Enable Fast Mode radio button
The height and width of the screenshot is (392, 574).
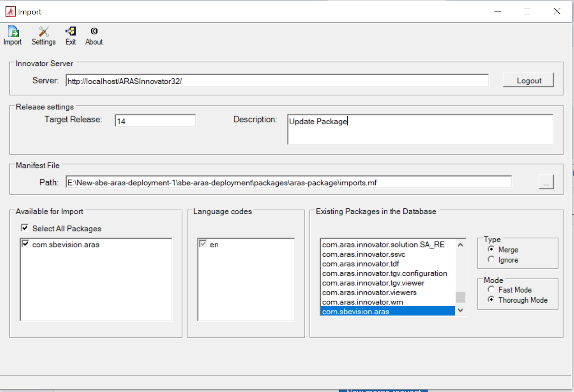tap(491, 290)
